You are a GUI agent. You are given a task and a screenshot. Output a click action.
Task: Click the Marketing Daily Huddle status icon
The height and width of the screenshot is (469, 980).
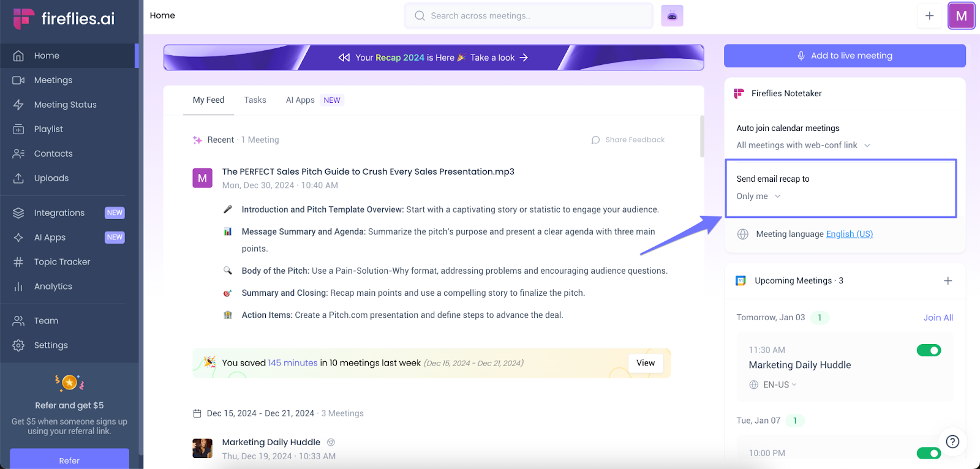(x=331, y=442)
